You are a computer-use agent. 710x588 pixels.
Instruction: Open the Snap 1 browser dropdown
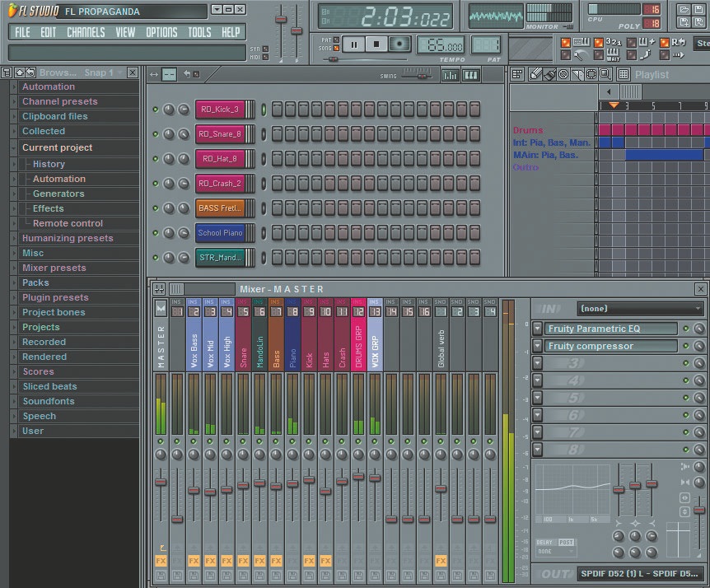point(103,72)
